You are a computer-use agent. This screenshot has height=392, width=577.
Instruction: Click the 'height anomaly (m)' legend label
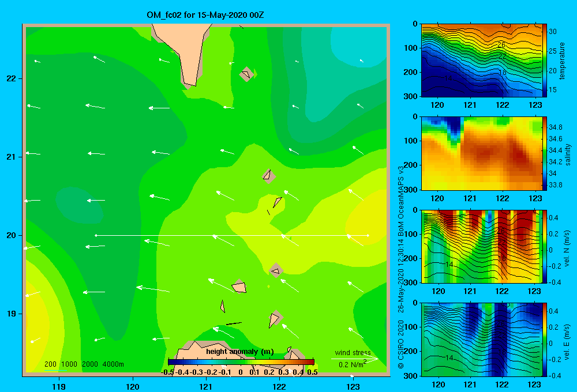pyautogui.click(x=240, y=352)
